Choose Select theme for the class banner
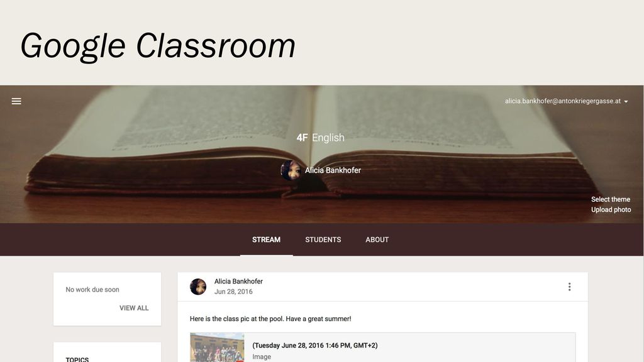 pos(610,199)
